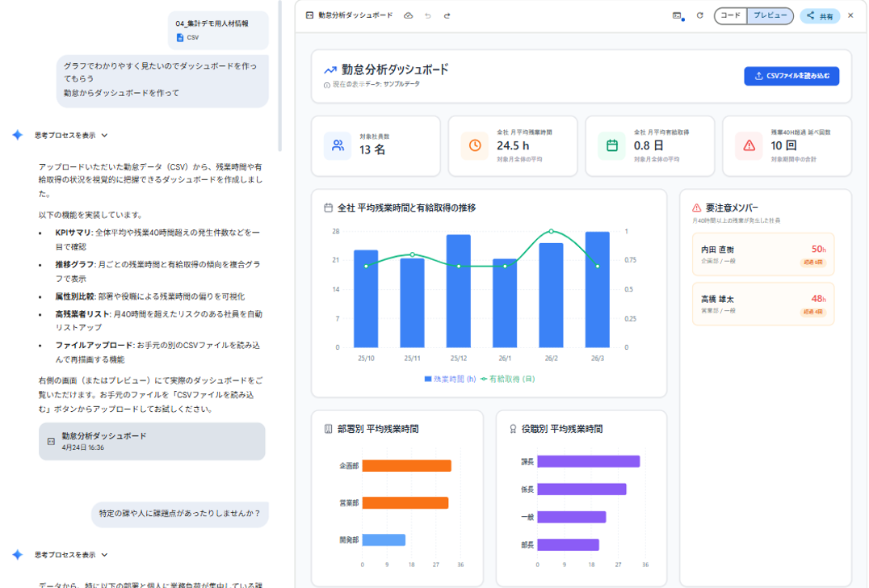
Task: Click the first sparkle icon in the chat
Action: tap(18, 135)
